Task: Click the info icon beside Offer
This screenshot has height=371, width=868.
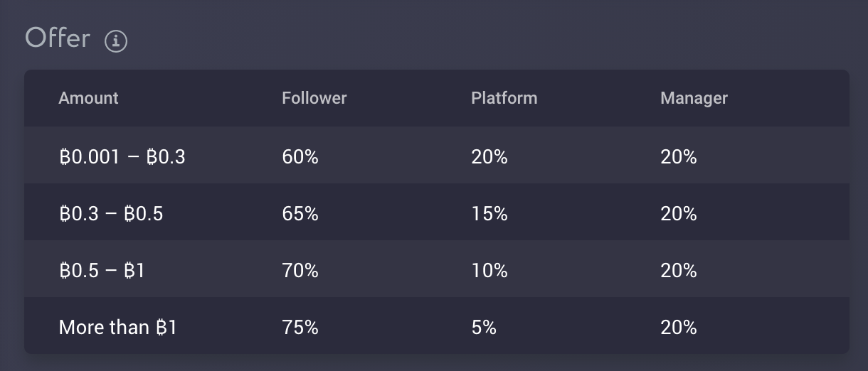Action: tap(116, 41)
